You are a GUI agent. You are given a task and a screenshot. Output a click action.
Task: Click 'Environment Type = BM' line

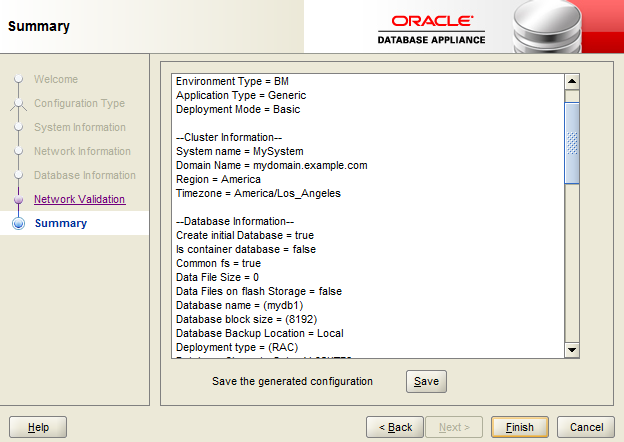pyautogui.click(x=232, y=81)
